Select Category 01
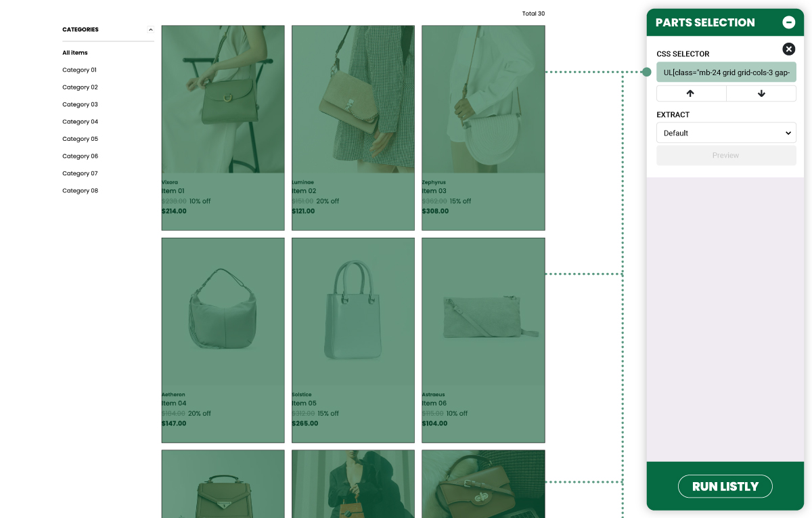The image size is (812, 518). [80, 70]
